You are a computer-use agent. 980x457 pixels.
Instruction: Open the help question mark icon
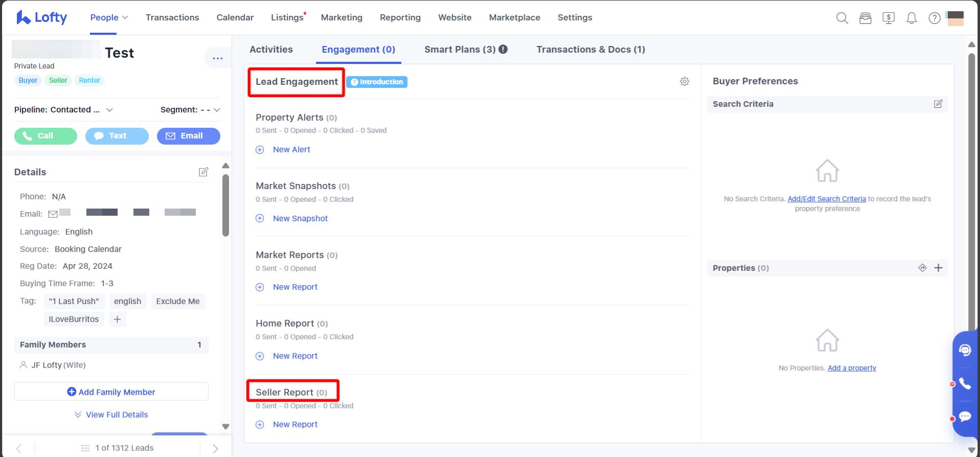[934, 18]
